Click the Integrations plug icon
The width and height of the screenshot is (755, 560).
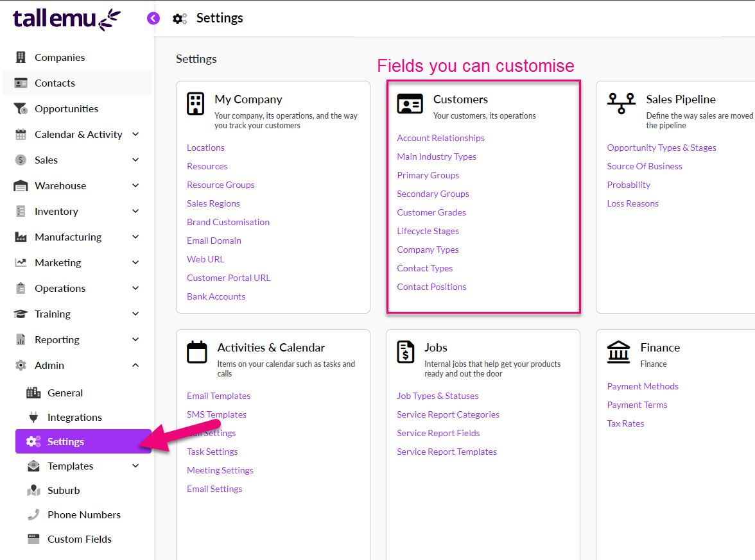pyautogui.click(x=33, y=418)
